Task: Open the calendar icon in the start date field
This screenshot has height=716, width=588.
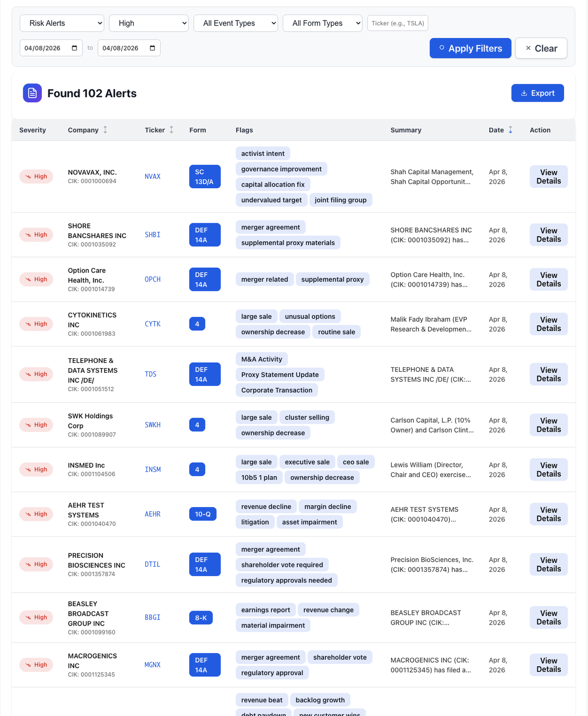Action: click(73, 47)
